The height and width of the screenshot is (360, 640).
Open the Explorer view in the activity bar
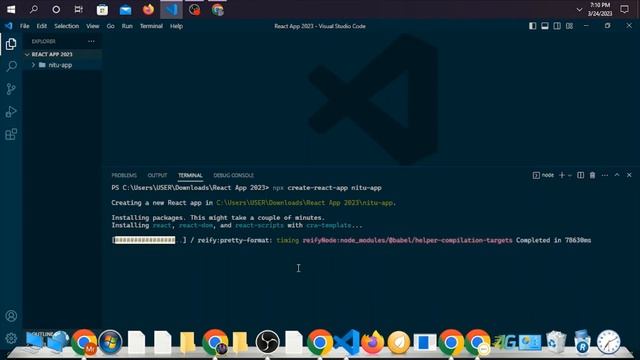click(x=11, y=44)
